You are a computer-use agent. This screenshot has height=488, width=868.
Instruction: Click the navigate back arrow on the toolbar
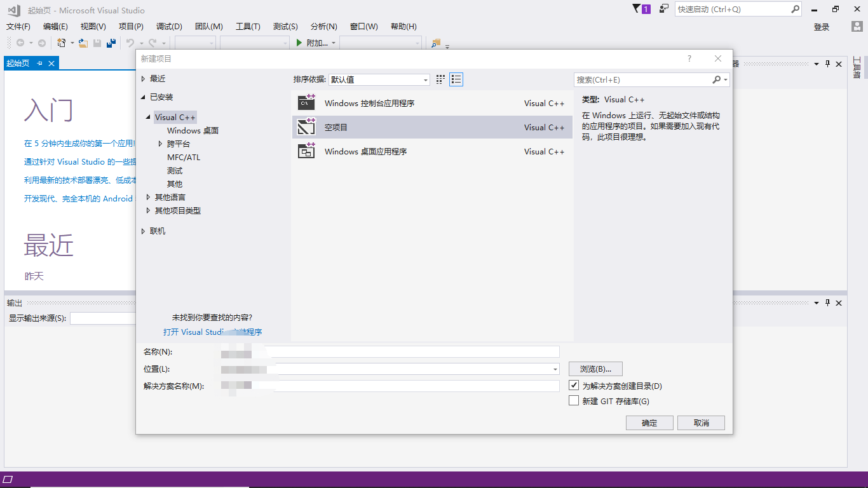[x=19, y=42]
